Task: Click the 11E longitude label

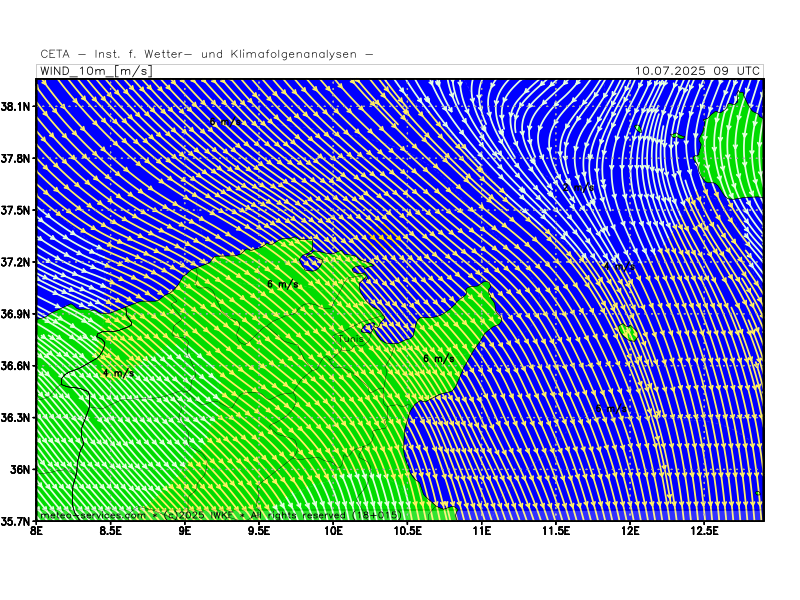Action: pos(482,531)
